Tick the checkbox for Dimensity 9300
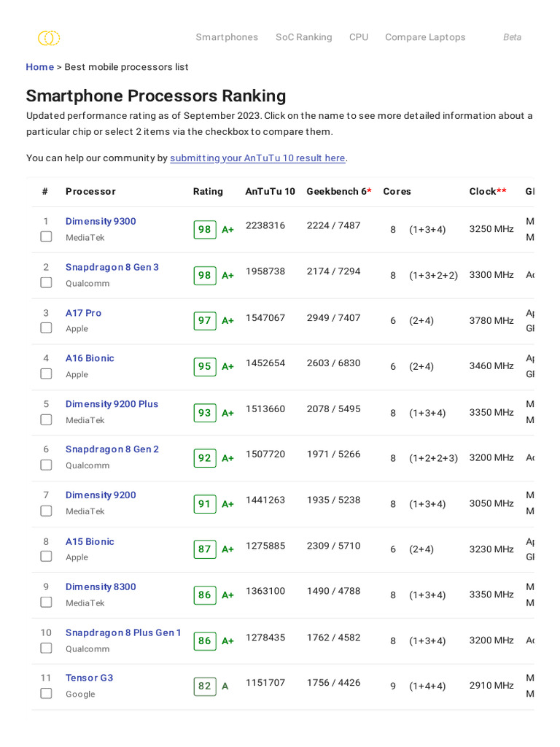The width and height of the screenshot is (560, 747). (x=46, y=236)
